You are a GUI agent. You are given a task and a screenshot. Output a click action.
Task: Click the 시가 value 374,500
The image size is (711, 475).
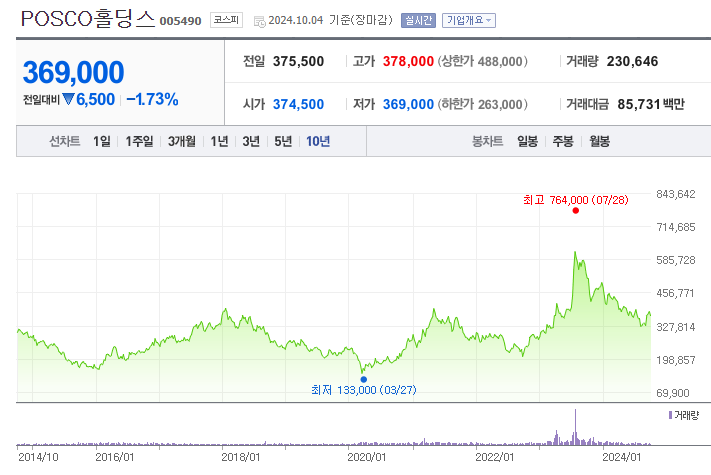click(298, 104)
